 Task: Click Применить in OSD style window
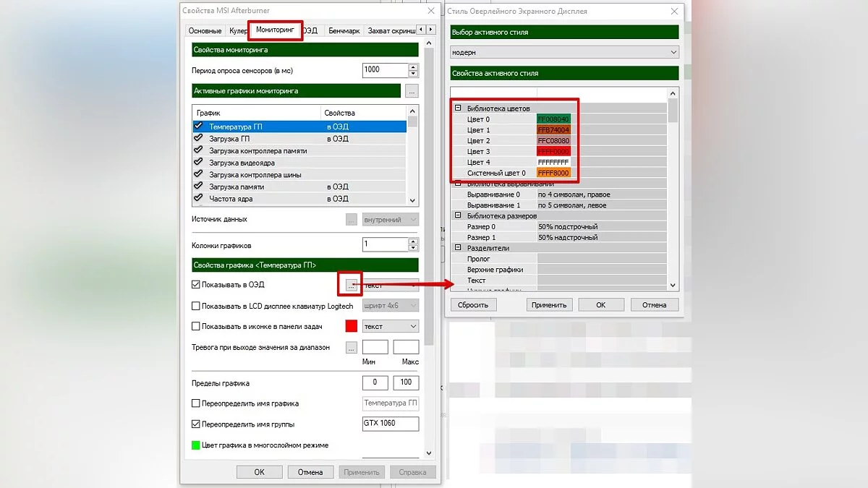click(549, 304)
